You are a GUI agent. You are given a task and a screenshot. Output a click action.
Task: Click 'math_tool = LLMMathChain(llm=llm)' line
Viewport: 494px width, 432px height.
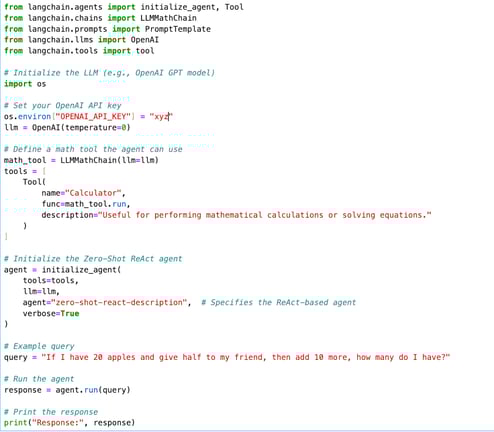(x=81, y=160)
